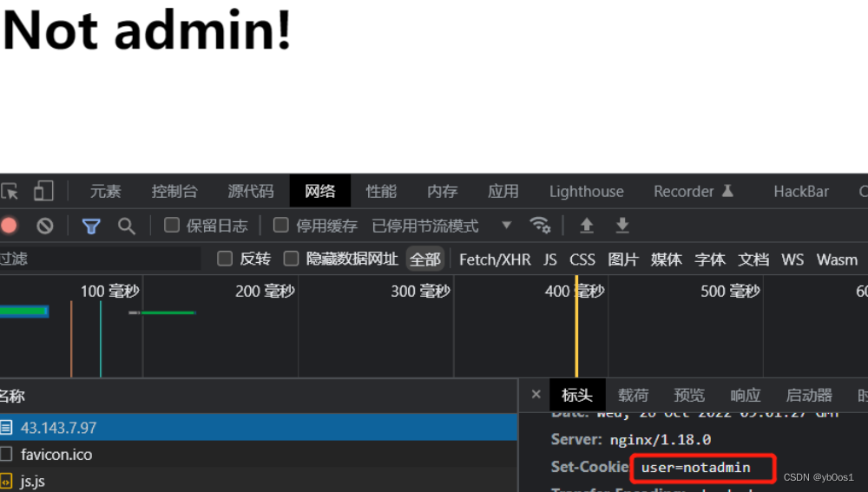This screenshot has width=868, height=492.
Task: Open network search magnifier
Action: click(126, 226)
